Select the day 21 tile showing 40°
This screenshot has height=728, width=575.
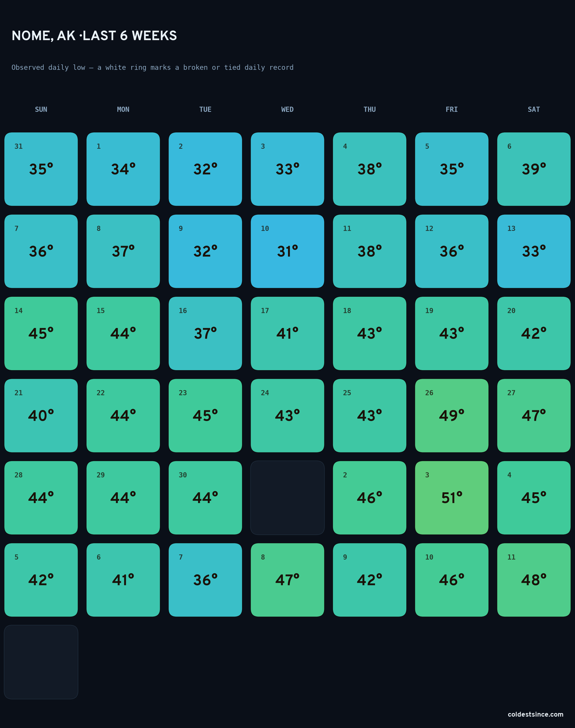(41, 416)
